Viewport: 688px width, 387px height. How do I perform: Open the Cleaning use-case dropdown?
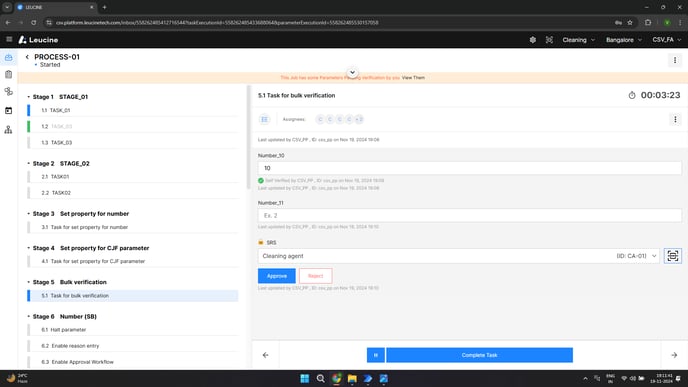click(x=579, y=40)
